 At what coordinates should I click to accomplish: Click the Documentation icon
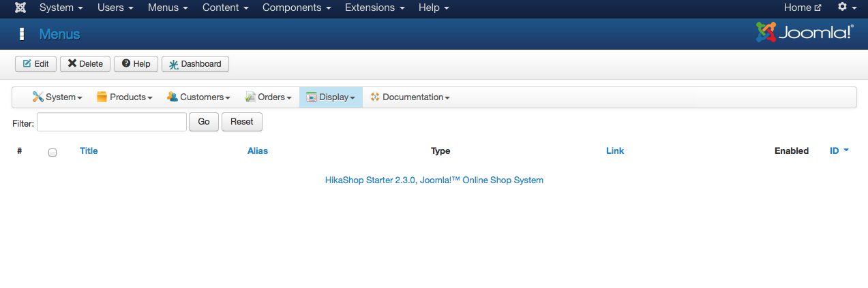coord(374,97)
